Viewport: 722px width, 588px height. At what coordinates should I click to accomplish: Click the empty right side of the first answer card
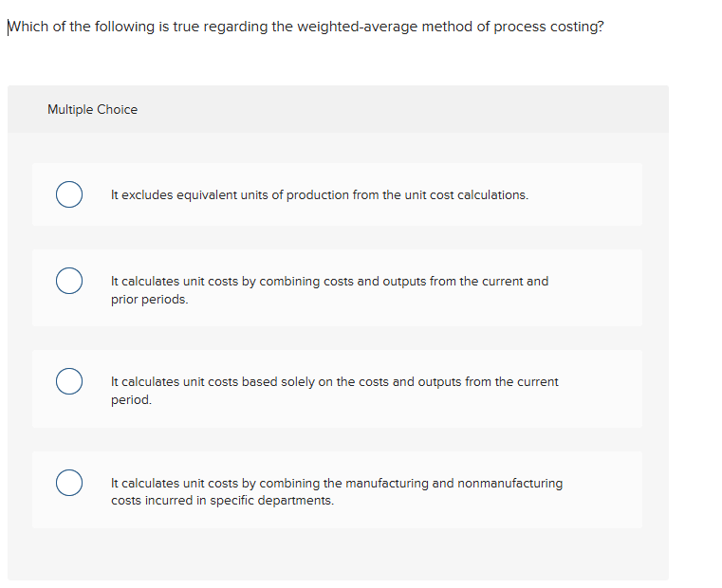(x=598, y=195)
